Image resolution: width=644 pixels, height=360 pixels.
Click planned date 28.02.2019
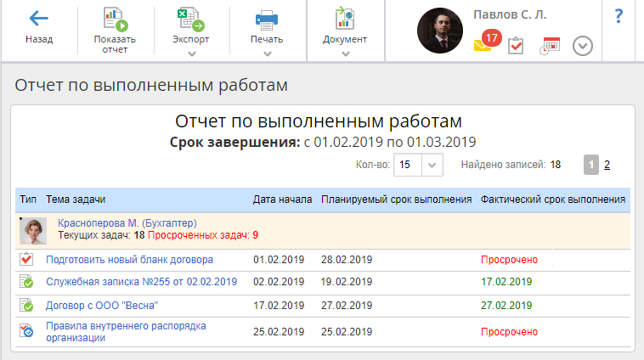coord(347,260)
